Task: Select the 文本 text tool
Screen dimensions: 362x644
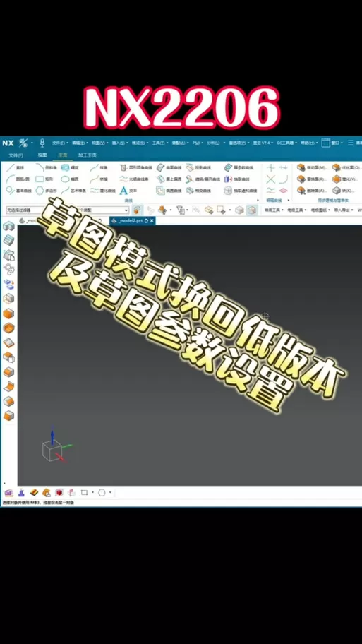Action: (x=128, y=191)
